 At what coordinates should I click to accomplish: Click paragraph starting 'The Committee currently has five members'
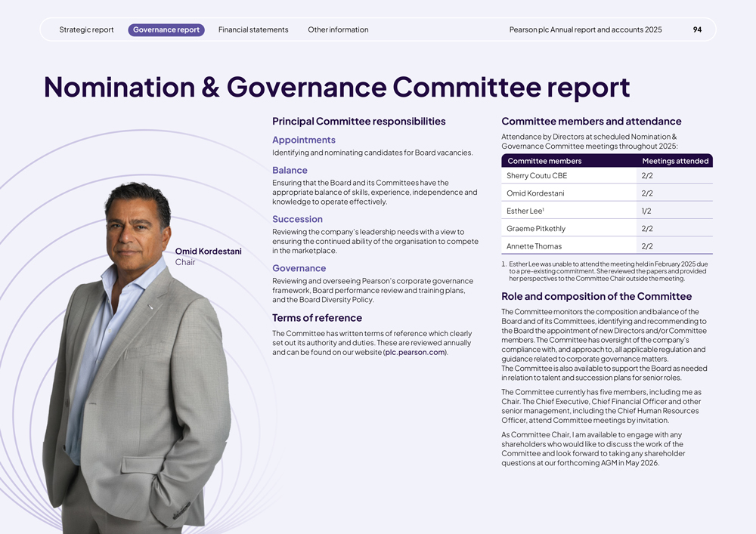pyautogui.click(x=601, y=406)
